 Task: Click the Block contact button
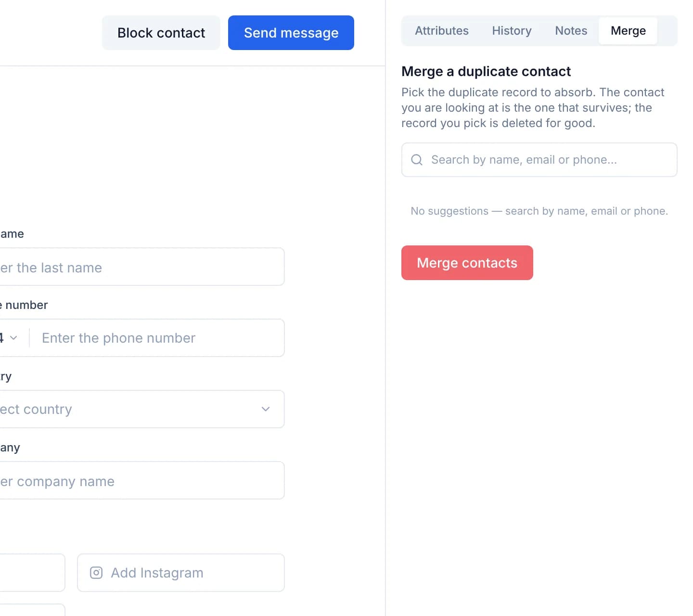tap(161, 33)
